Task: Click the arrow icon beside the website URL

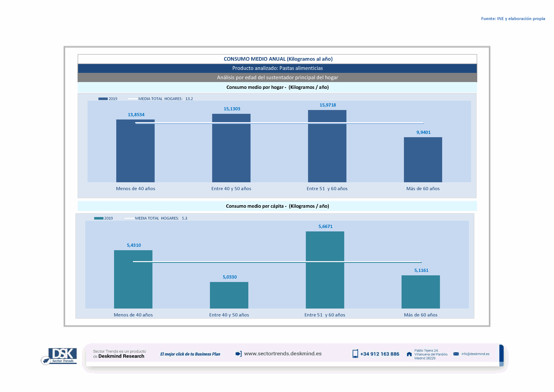Action: click(x=238, y=354)
